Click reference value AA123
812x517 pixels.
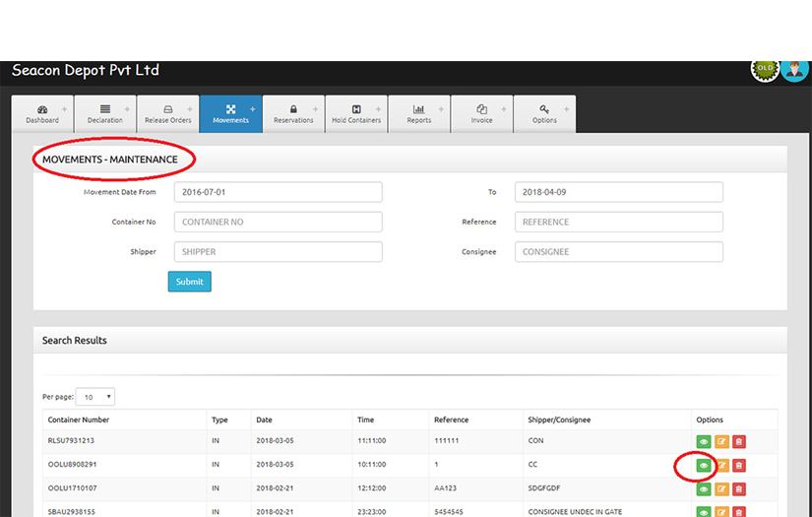pyautogui.click(x=445, y=488)
